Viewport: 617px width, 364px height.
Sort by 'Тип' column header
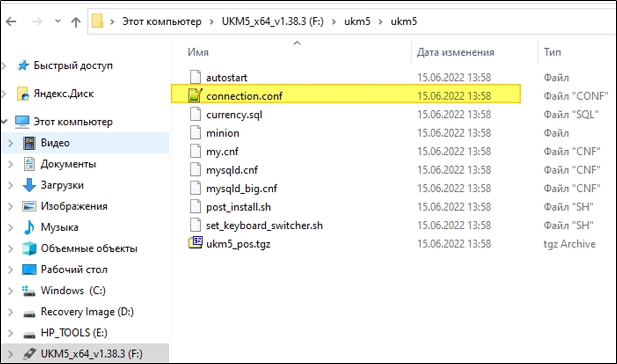click(552, 52)
